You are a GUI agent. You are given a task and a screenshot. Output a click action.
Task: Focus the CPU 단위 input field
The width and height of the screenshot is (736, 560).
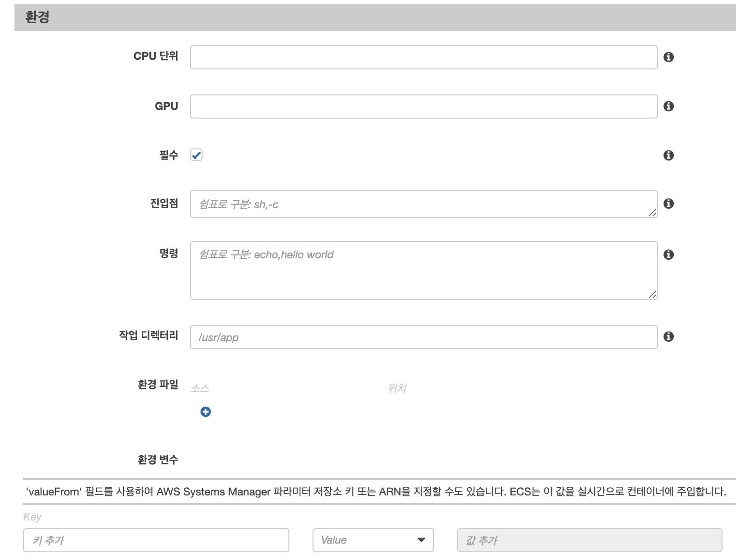coord(424,57)
